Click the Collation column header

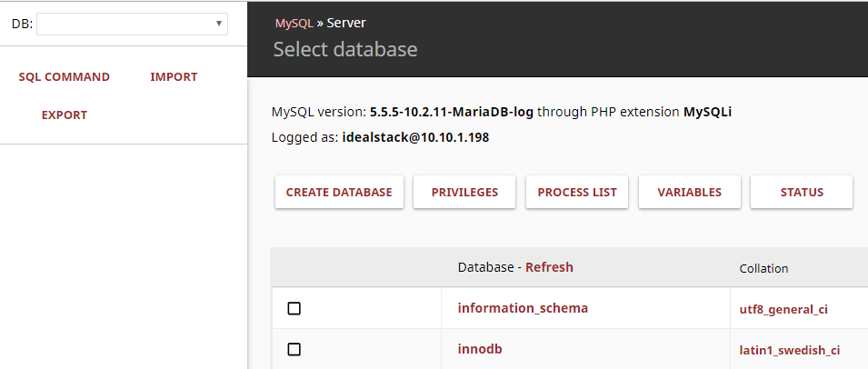coord(763,268)
